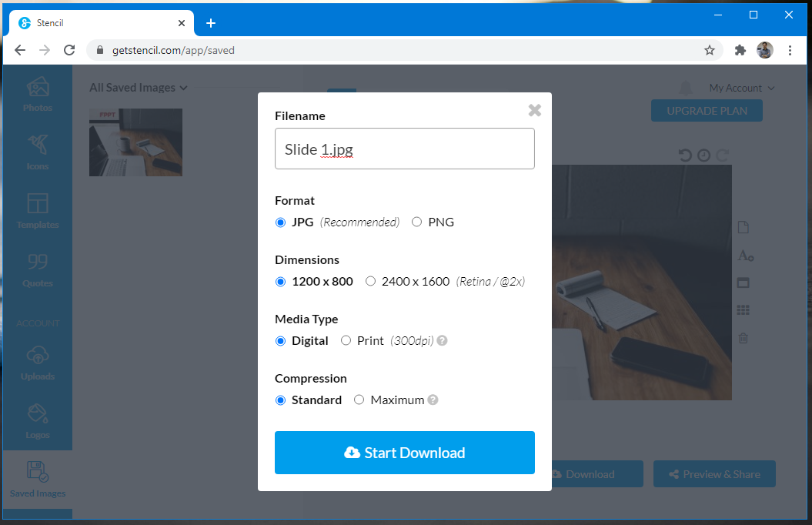
Task: Open the Chrome profile avatar
Action: point(765,50)
